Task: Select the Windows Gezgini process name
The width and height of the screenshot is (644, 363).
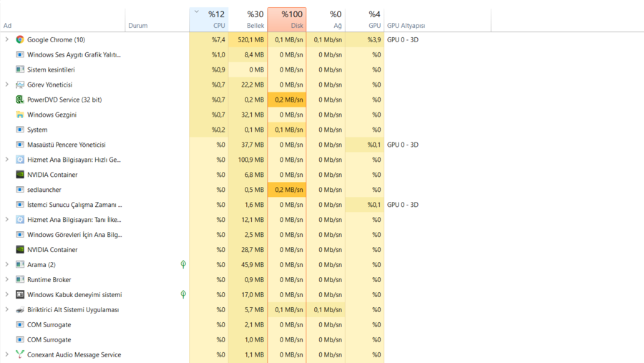Action: 52,115
